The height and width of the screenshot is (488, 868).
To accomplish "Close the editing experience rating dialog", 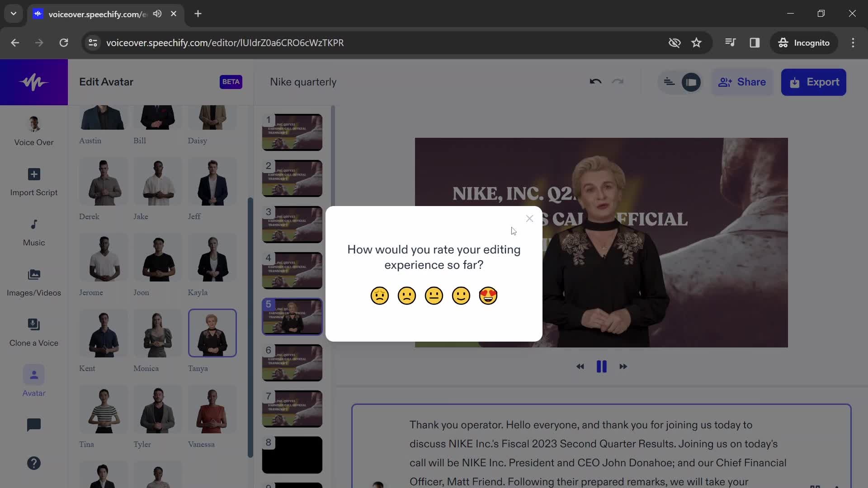I will [x=529, y=219].
